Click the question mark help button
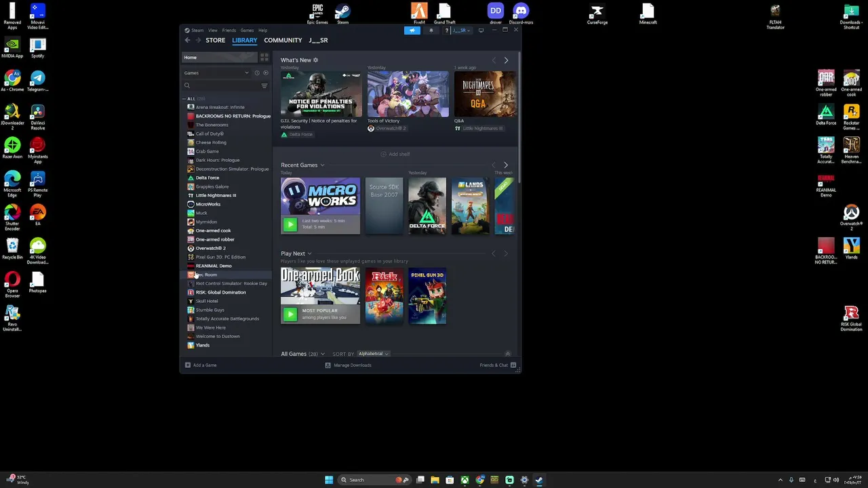 coord(446,30)
